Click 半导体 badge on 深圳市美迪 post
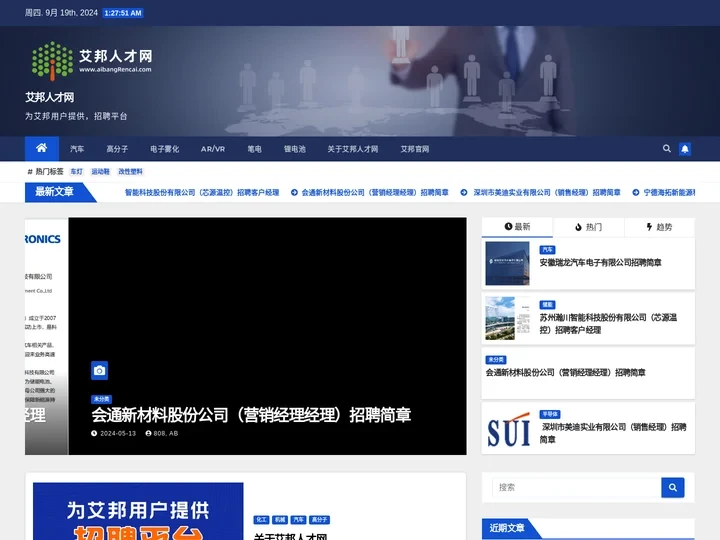Viewport: 720px width, 540px height. point(550,414)
